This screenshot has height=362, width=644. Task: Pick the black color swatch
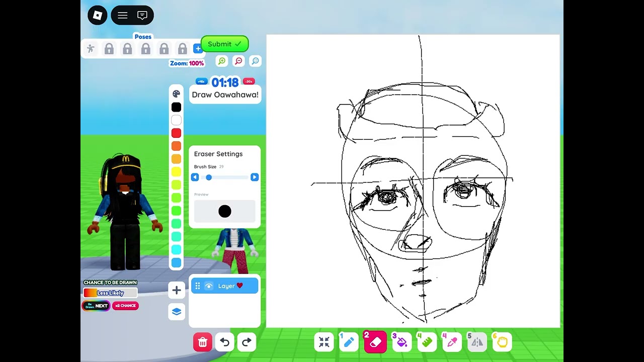(x=176, y=107)
